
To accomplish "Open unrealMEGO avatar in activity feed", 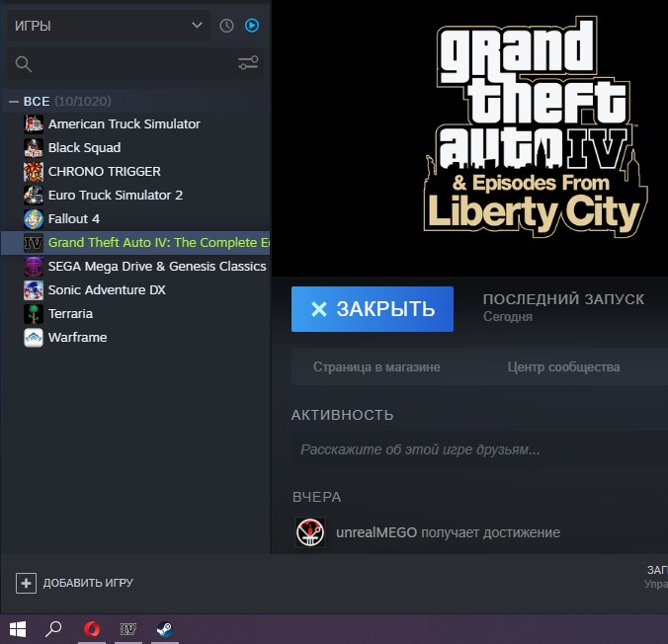I will pos(310,532).
